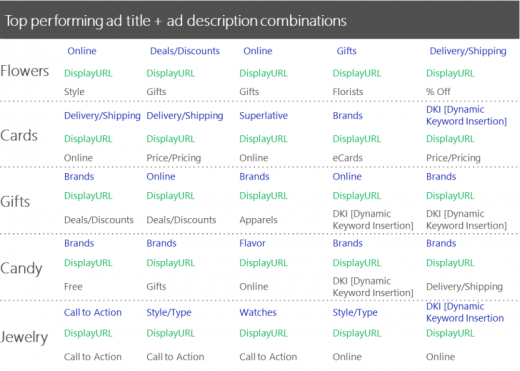Viewport: 520px width, 371px height.
Task: Click the Style description under Flowers
Action: [x=74, y=92]
